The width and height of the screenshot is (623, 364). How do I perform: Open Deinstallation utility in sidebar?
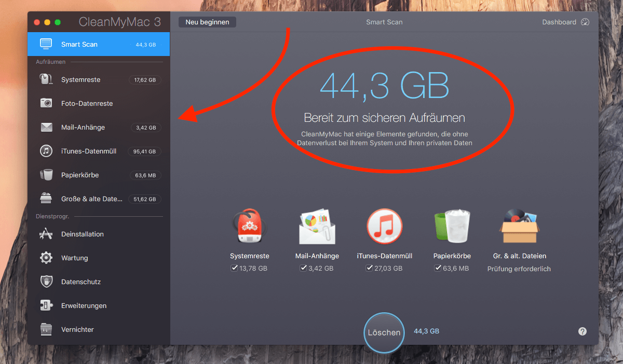[99, 234]
